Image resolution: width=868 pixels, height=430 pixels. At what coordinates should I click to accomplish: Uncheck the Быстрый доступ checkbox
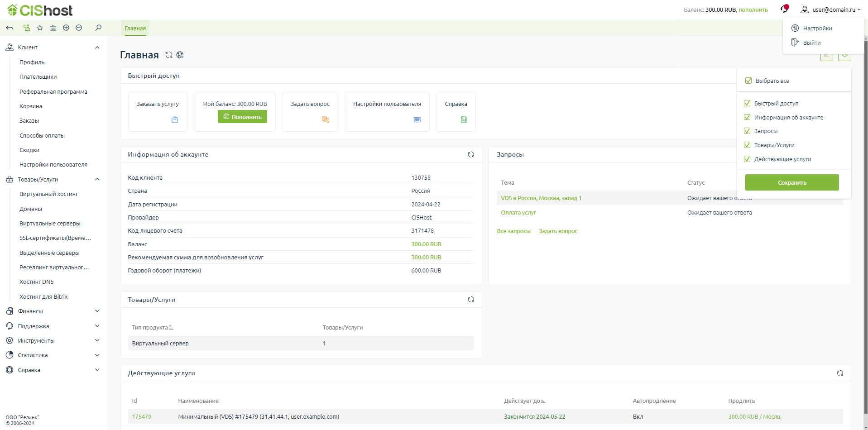click(747, 104)
